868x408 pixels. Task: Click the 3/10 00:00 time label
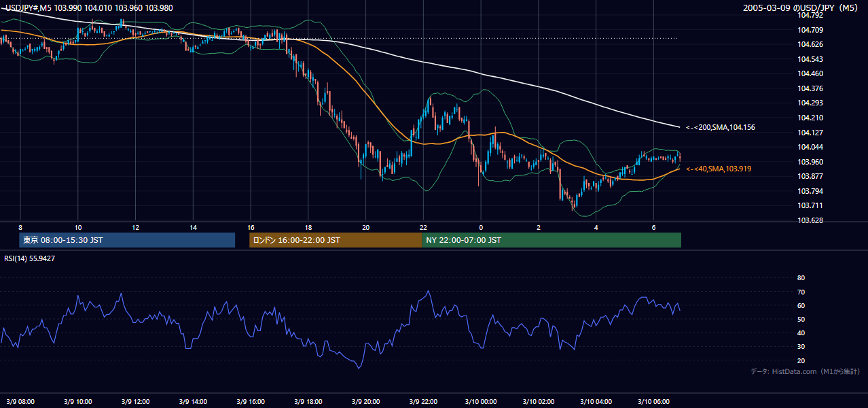[481, 401]
